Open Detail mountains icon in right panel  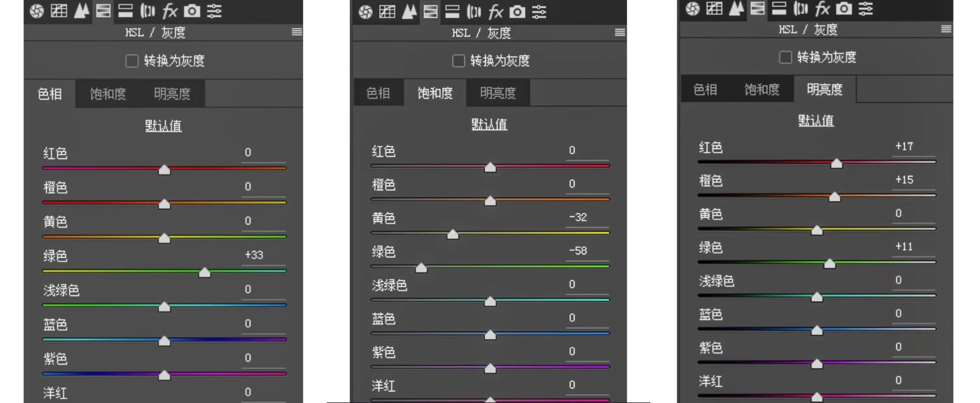(736, 8)
